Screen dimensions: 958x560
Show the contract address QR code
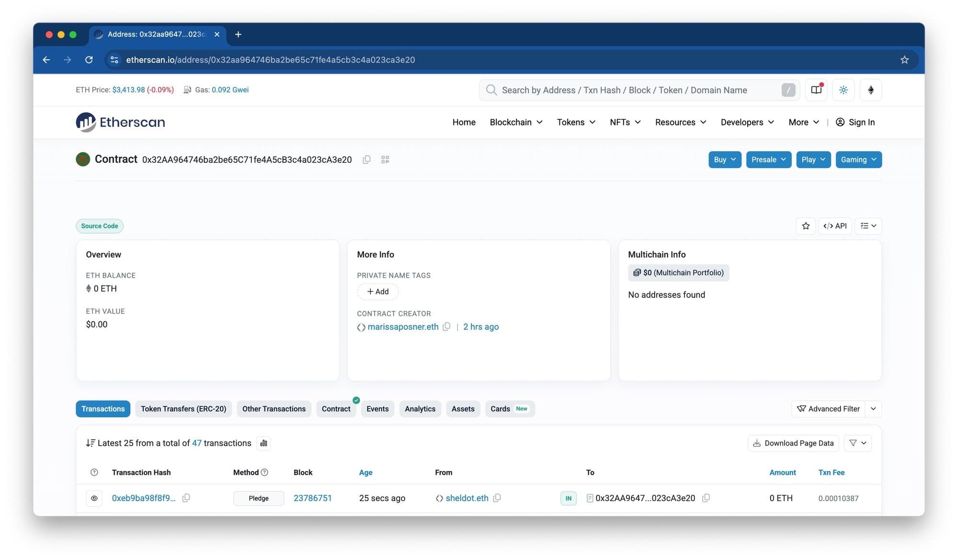click(x=385, y=159)
